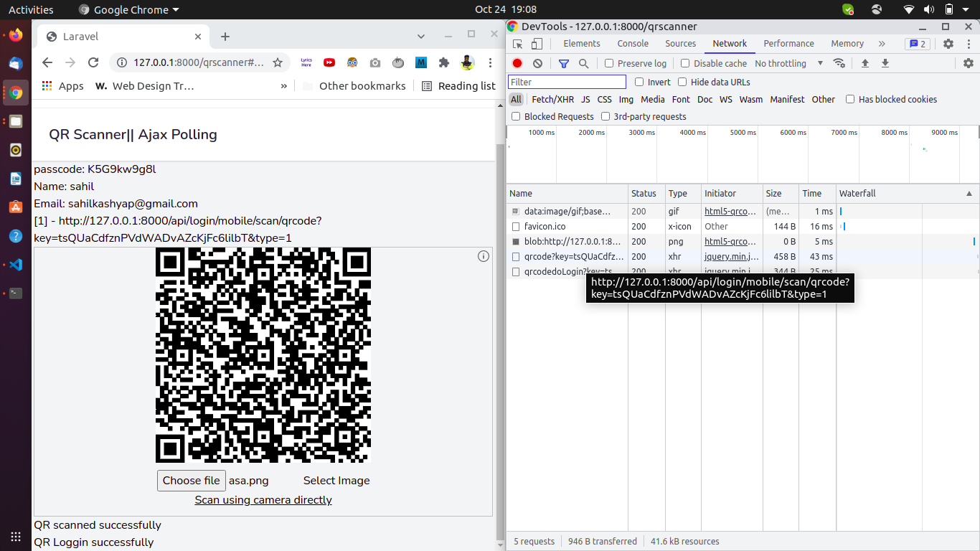Check 3rd-party requests checkbox
This screenshot has width=980, height=551.
point(606,116)
